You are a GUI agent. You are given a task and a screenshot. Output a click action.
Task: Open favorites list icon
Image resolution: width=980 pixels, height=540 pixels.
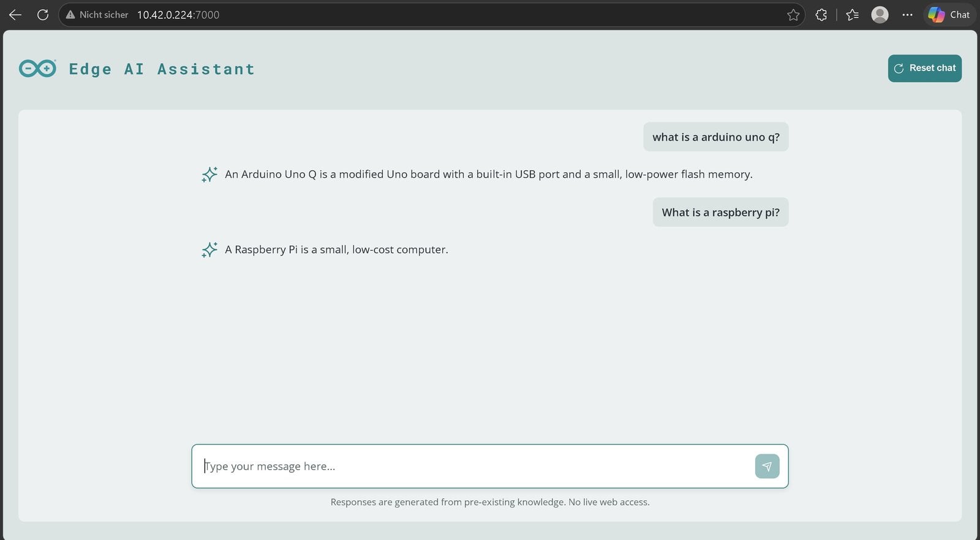[852, 15]
